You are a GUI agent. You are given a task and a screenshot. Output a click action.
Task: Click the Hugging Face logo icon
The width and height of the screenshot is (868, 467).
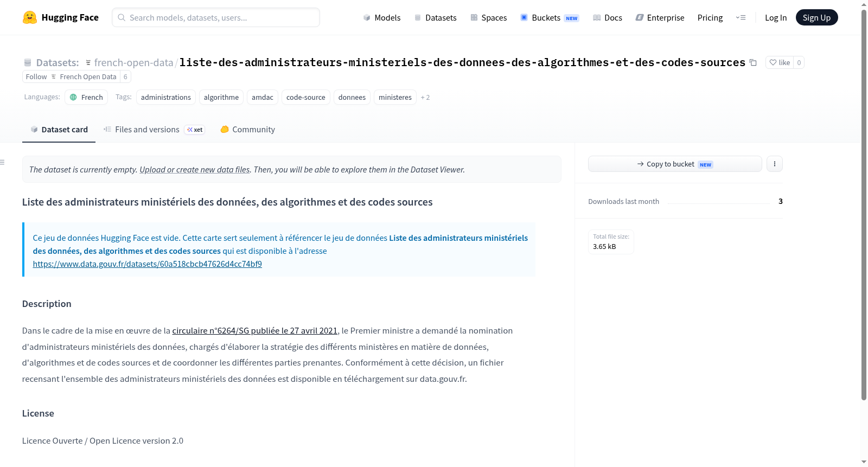[30, 17]
